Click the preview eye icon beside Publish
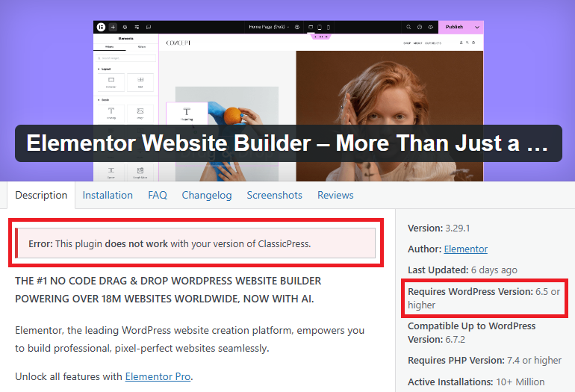 coord(431,27)
